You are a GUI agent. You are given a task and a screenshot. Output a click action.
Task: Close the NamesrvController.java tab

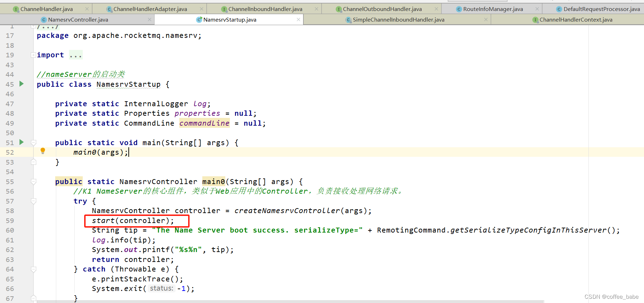[150, 19]
